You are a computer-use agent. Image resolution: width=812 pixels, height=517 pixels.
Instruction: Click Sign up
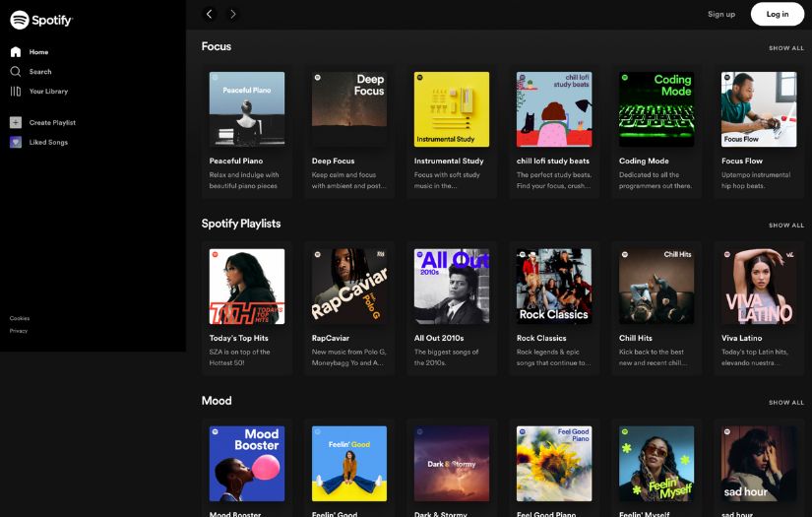721,14
